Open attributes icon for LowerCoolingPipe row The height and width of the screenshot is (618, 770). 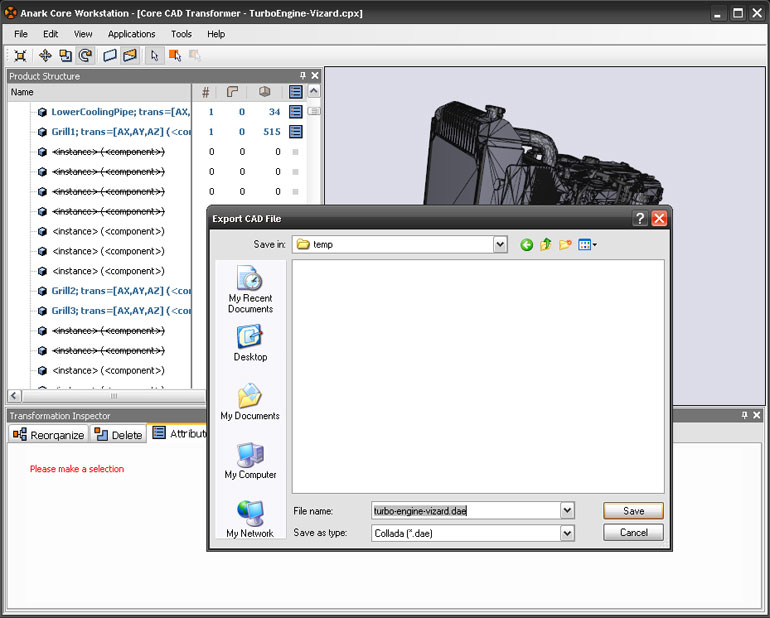tap(296, 112)
